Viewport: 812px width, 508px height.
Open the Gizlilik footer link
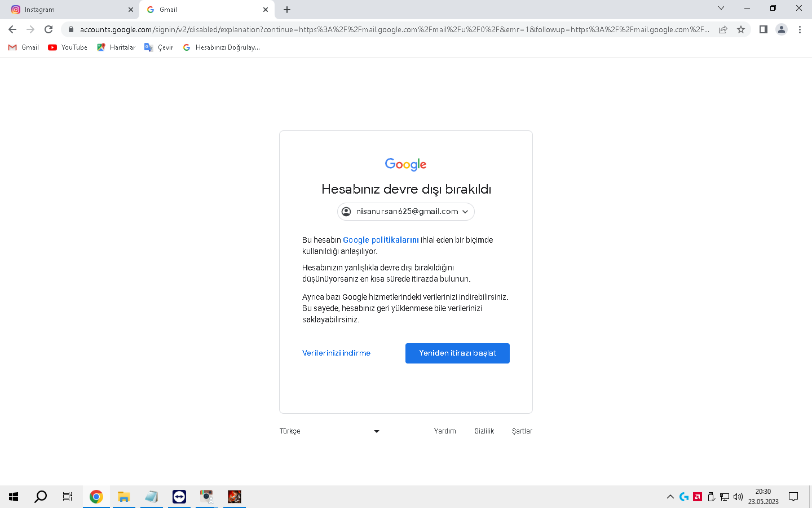(484, 431)
